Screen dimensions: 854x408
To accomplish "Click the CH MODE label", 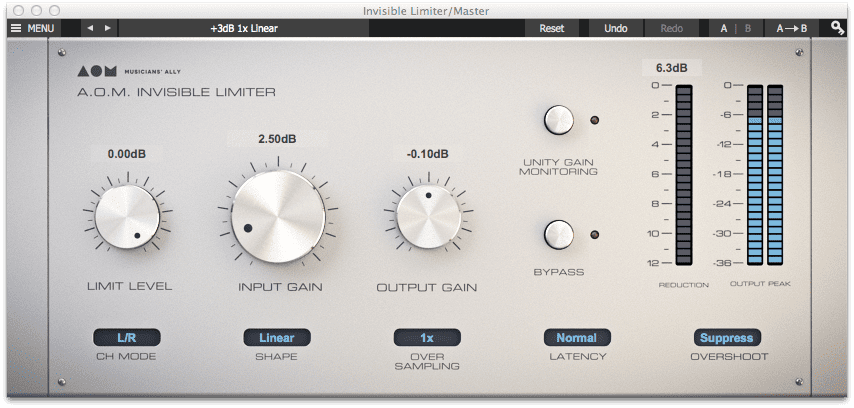I will [x=126, y=357].
